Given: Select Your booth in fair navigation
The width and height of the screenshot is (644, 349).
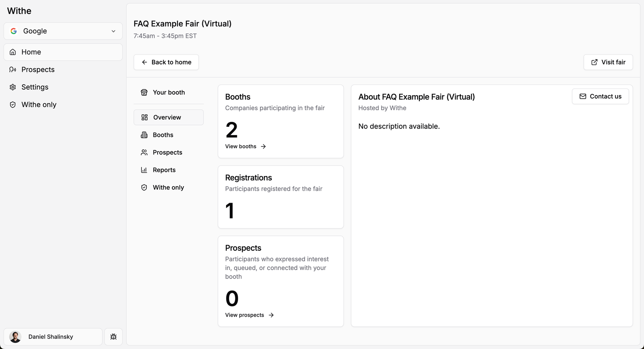Looking at the screenshot, I should click(x=169, y=93).
